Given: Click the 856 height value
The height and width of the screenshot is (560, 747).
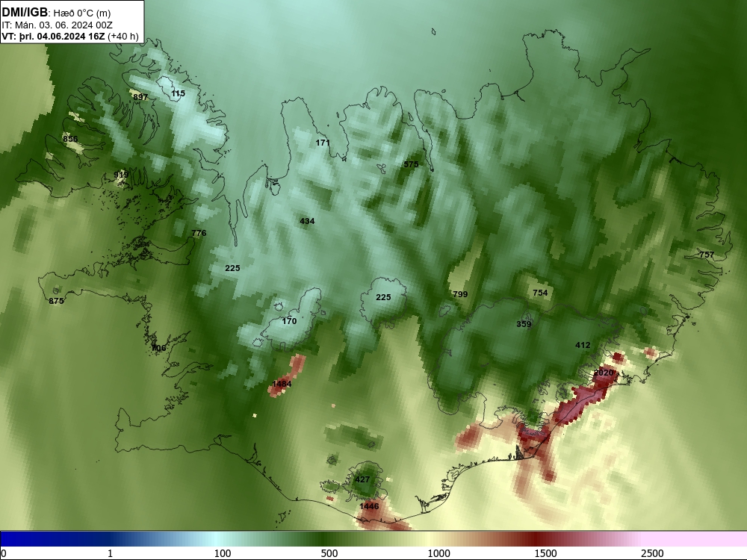Looking at the screenshot, I should click(x=70, y=139).
